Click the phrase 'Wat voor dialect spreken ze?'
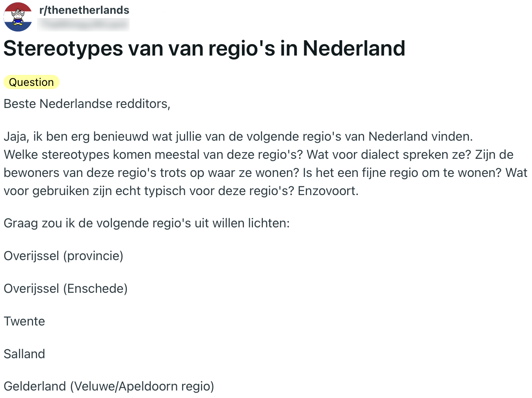 (389, 154)
